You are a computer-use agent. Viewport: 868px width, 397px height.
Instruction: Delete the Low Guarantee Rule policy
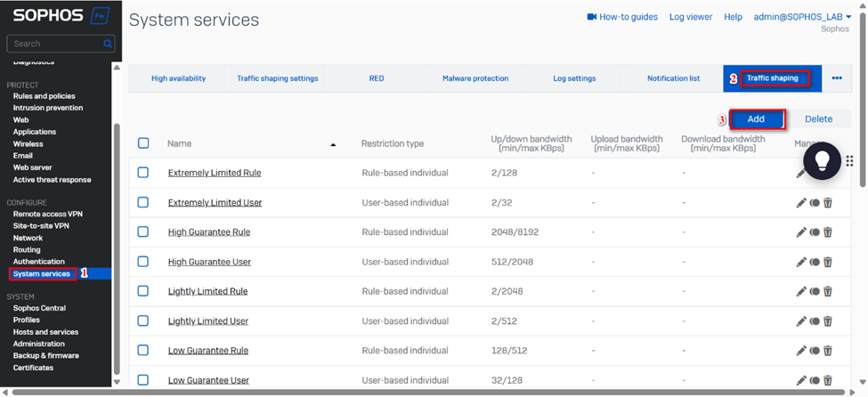point(828,351)
